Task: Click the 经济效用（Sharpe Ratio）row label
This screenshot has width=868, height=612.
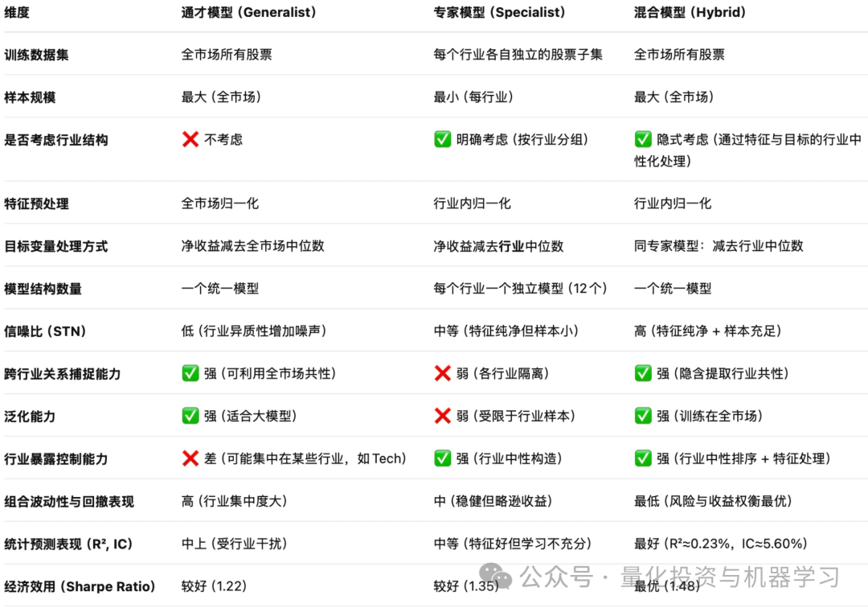Action: coord(80,586)
